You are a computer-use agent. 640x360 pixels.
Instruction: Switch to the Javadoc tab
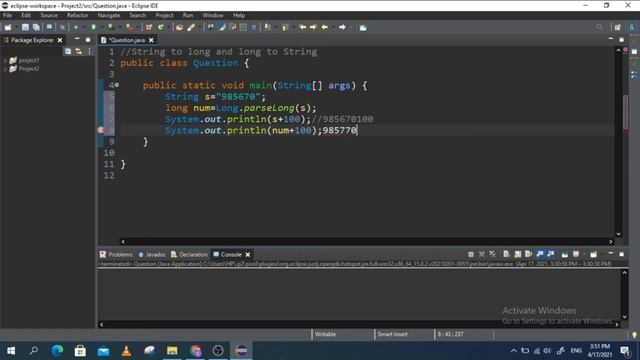(152, 254)
